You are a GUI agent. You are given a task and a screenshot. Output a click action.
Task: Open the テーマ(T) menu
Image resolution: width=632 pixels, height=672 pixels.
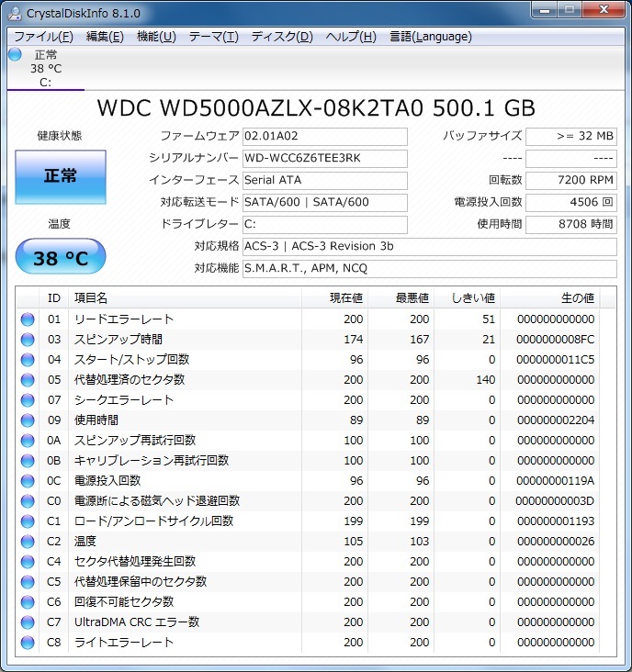[x=213, y=37]
